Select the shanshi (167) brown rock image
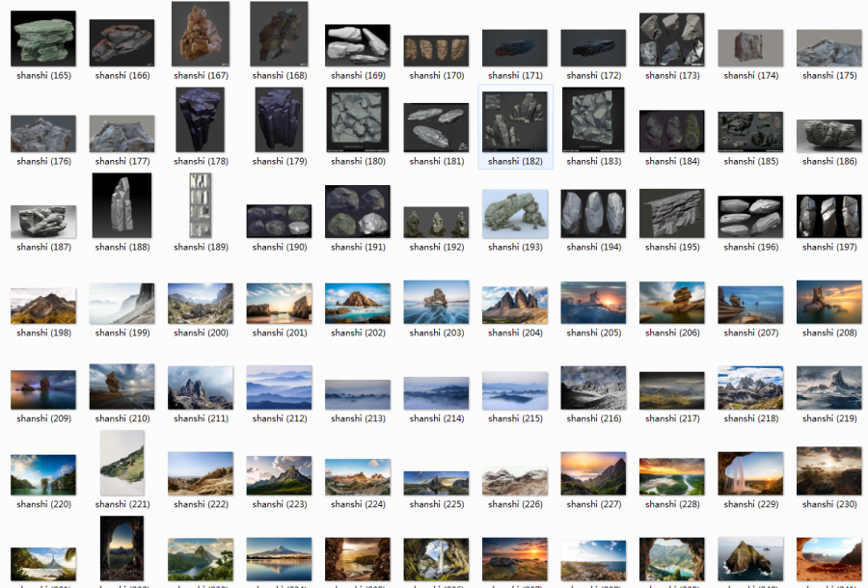 click(x=201, y=34)
